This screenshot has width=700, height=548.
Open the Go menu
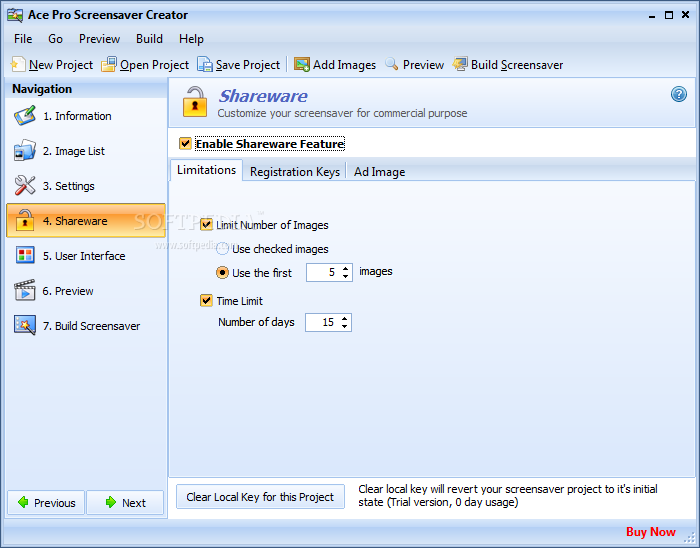(55, 39)
